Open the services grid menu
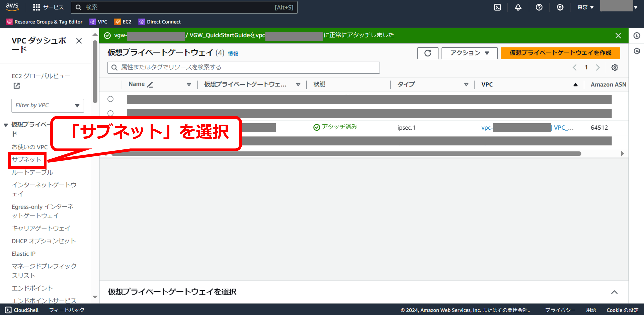Image resolution: width=644 pixels, height=315 pixels. pyautogui.click(x=36, y=7)
